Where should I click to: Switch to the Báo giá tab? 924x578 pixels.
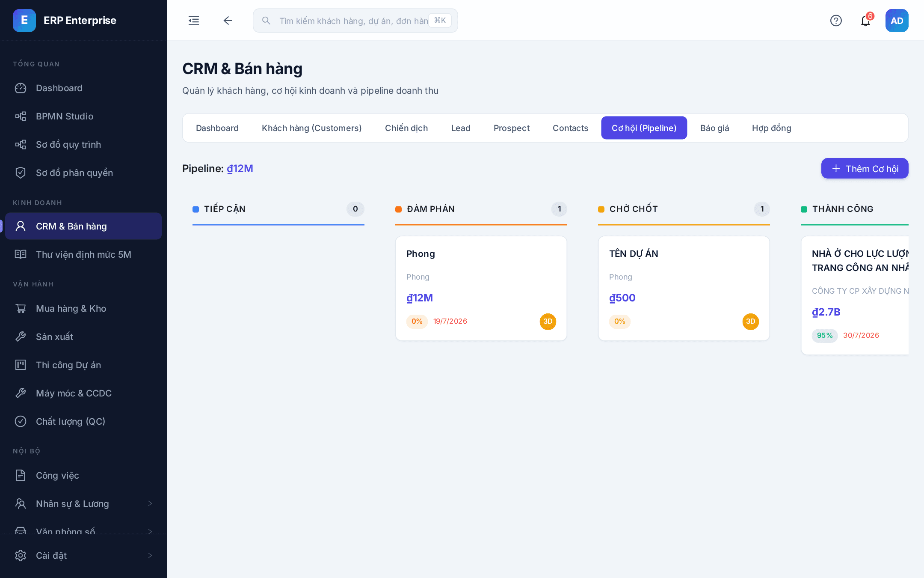tap(714, 128)
